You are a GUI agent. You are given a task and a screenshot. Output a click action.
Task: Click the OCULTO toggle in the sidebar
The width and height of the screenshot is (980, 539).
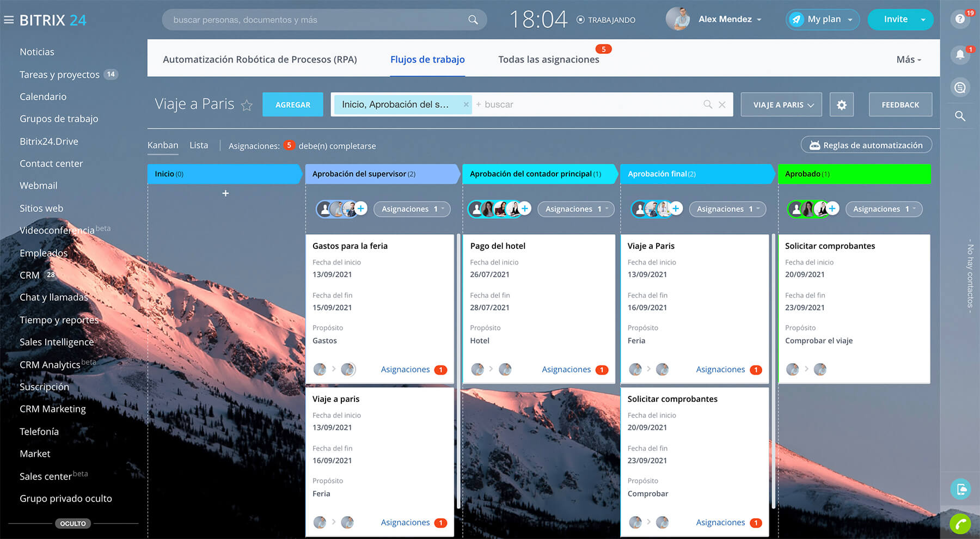73,523
